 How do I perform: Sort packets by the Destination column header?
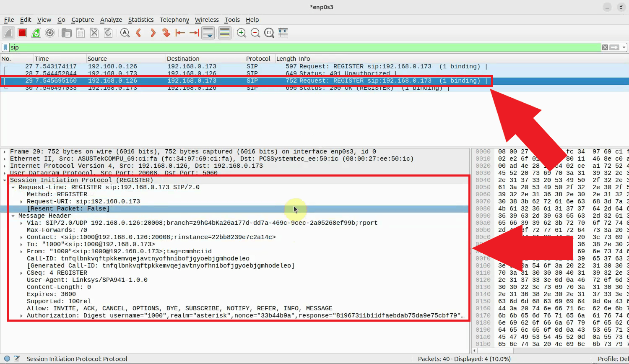[x=205, y=59]
